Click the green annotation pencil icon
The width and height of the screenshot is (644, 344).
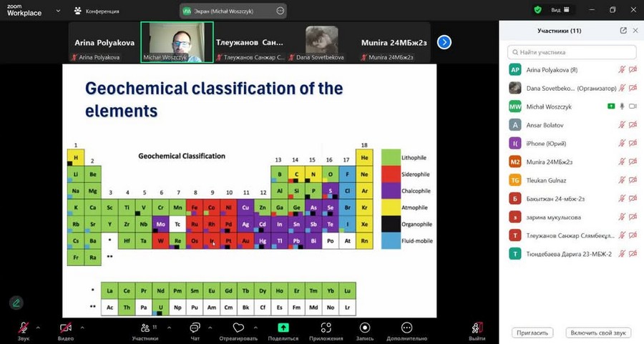coord(16,303)
